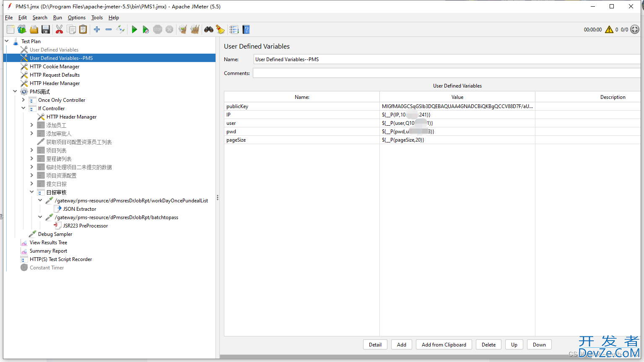Save the test plan with disk icon
This screenshot has height=362, width=644.
click(46, 29)
